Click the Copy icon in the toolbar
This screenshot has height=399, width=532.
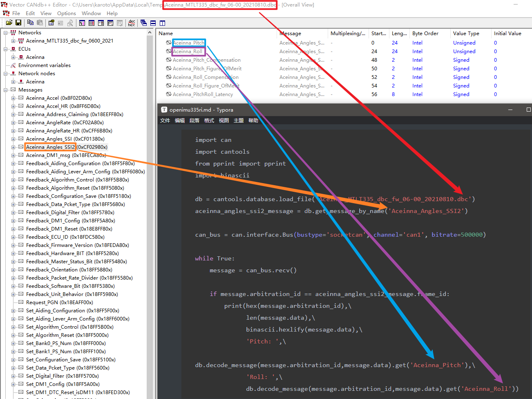pos(31,23)
